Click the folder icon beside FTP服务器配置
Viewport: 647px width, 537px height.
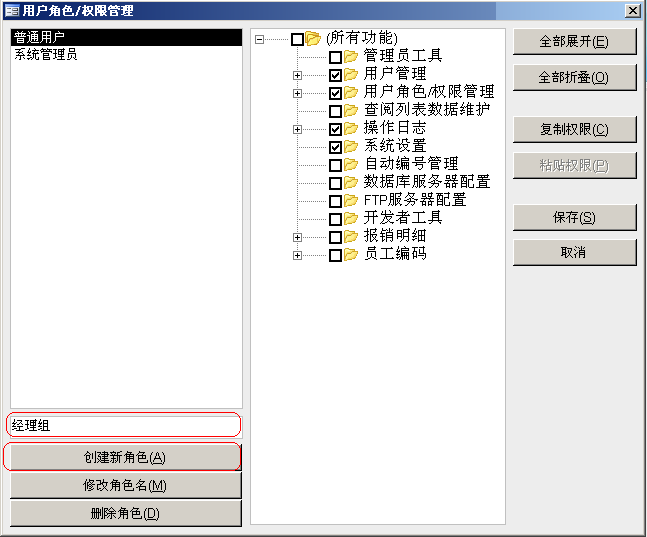pyautogui.click(x=351, y=201)
